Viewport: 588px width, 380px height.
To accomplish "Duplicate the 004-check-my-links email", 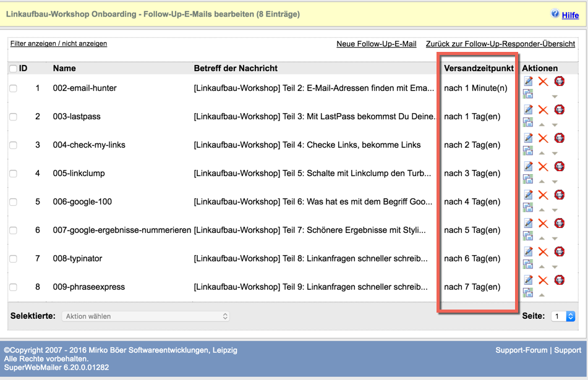I will 528,151.
